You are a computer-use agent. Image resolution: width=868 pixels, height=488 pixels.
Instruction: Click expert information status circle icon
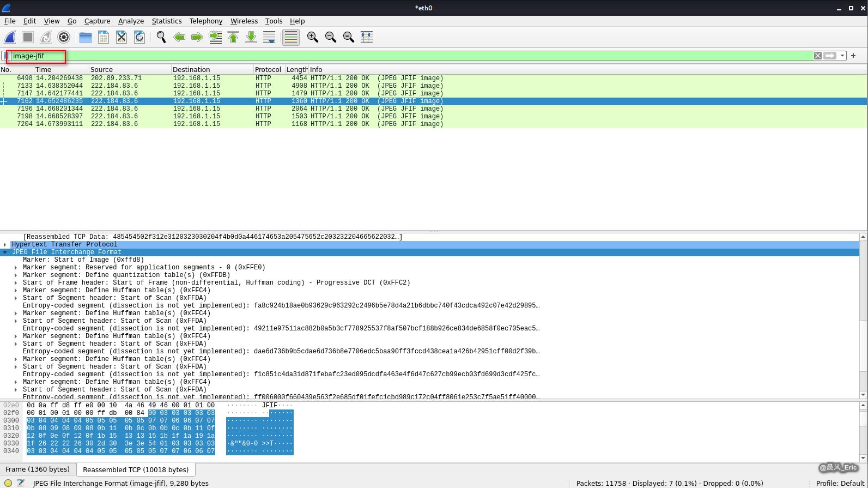point(8,483)
